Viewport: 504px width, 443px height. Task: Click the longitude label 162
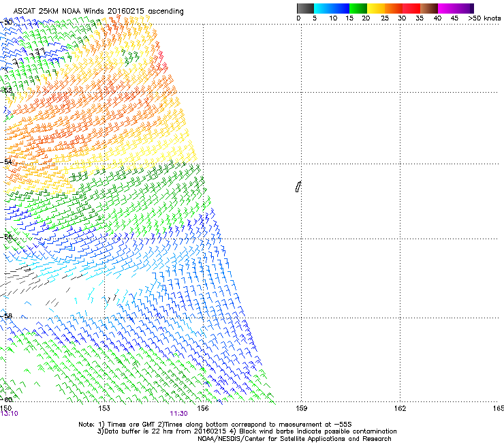[x=400, y=408]
